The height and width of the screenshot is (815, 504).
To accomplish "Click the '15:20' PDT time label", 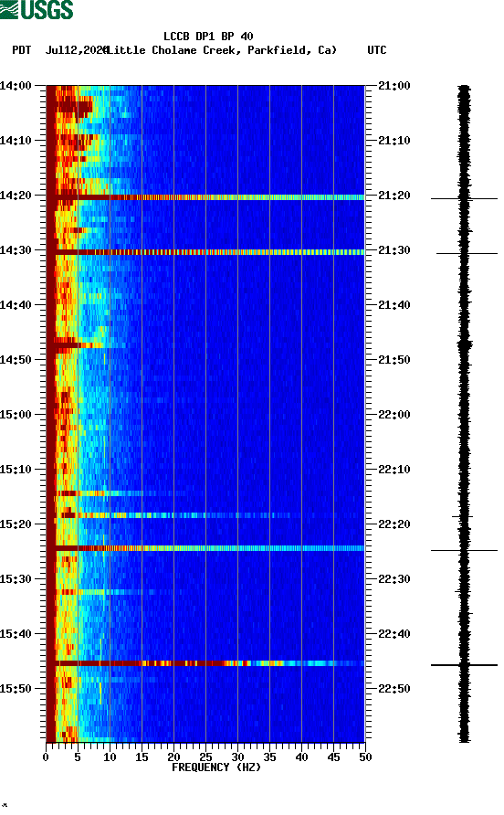I will pyautogui.click(x=16, y=524).
